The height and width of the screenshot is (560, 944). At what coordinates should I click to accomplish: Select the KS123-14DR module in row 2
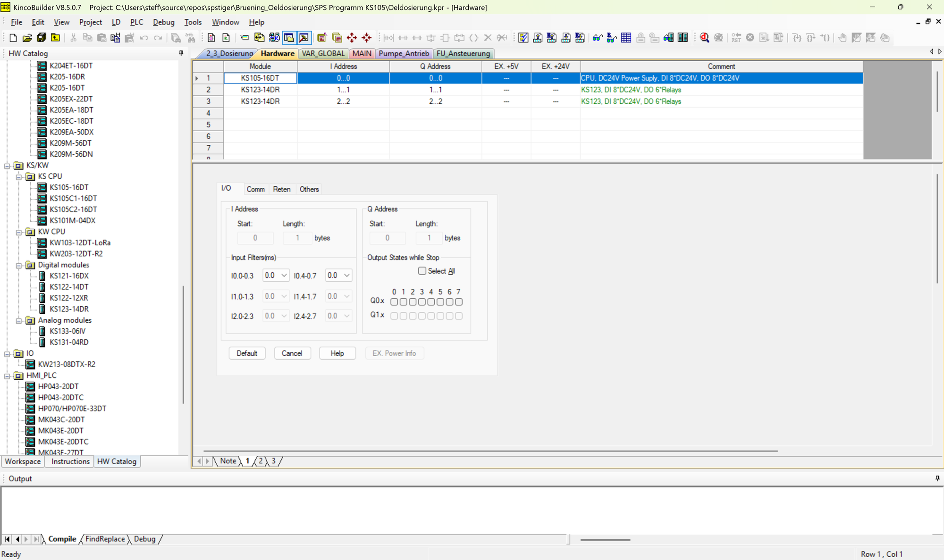tap(260, 89)
